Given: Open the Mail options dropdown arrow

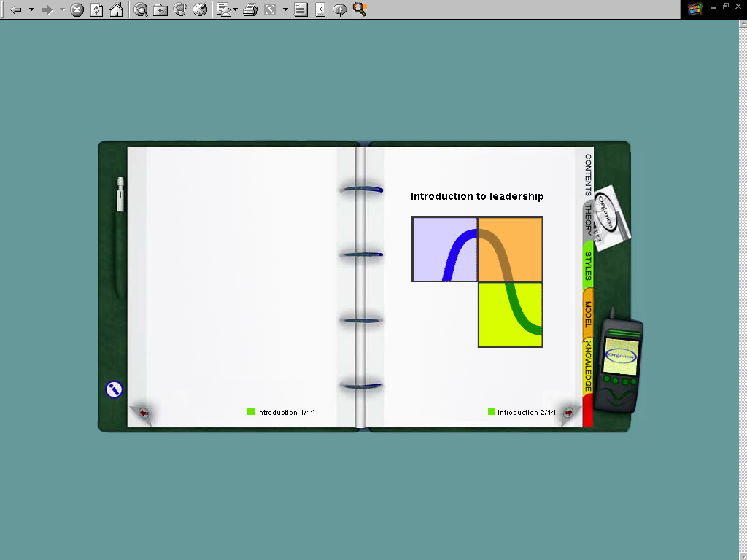Looking at the screenshot, I should 235,9.
